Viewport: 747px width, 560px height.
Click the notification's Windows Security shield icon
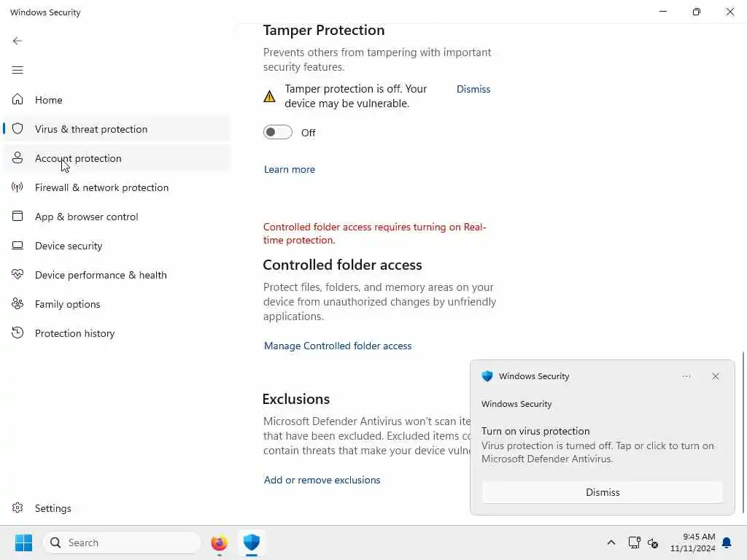(x=487, y=376)
